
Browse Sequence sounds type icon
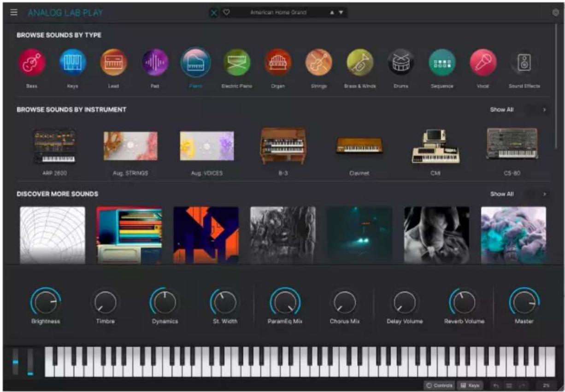pos(442,62)
